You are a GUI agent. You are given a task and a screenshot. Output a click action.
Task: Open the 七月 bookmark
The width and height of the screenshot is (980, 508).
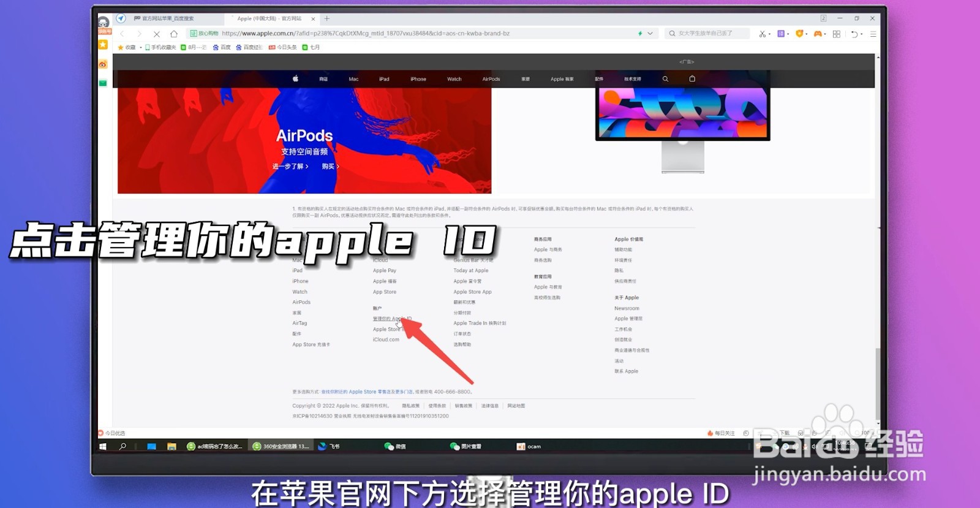coord(311,47)
